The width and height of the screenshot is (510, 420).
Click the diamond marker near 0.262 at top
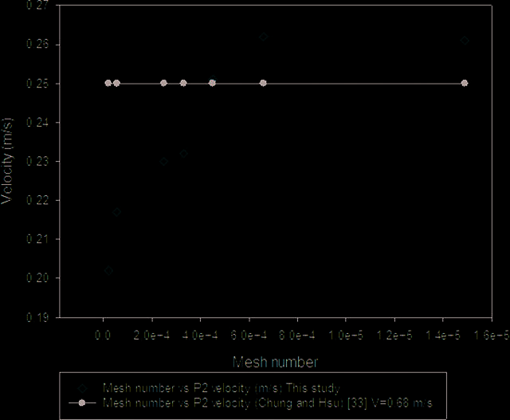(264, 37)
